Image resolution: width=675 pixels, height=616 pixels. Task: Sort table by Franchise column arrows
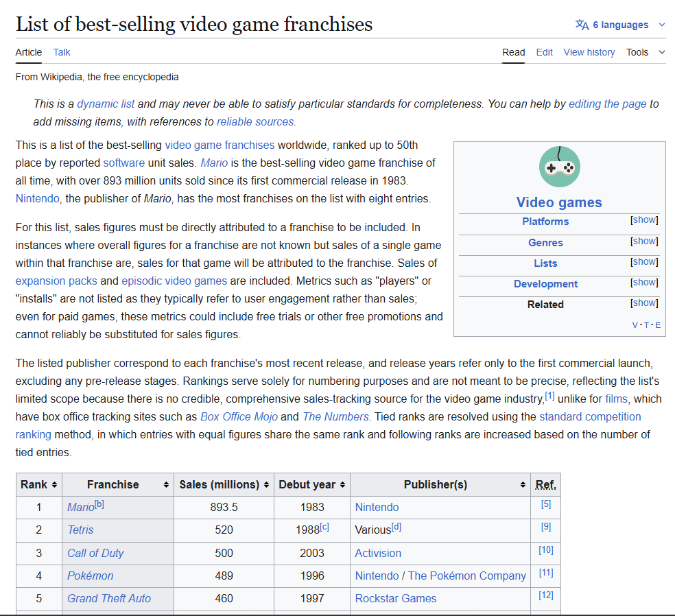pyautogui.click(x=166, y=485)
